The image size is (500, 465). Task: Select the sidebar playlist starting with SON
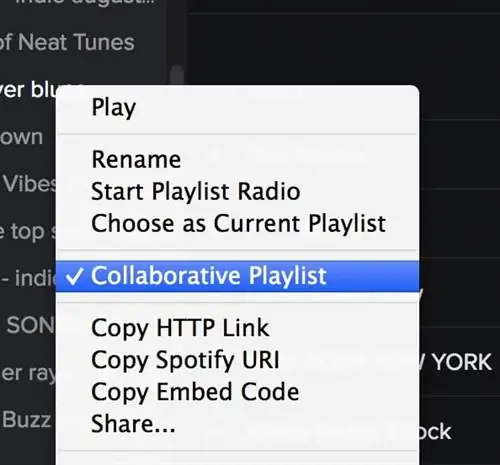pyautogui.click(x=31, y=325)
